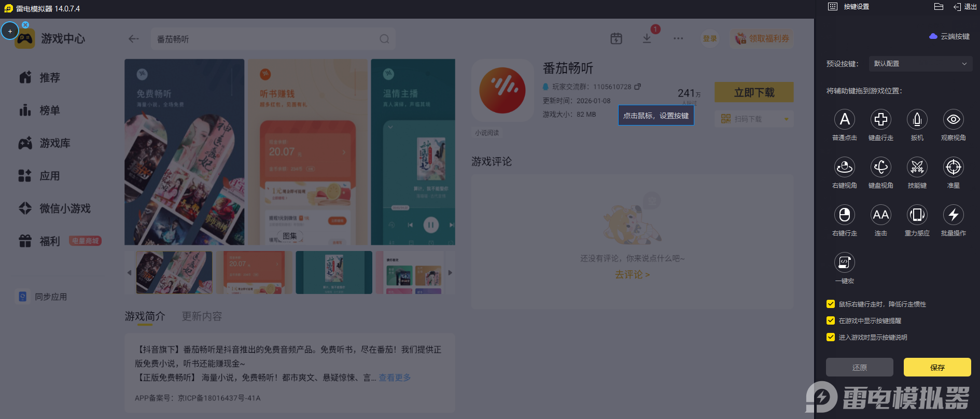The width and height of the screenshot is (980, 419).
Task: Open 榜单 in the sidebar
Action: [39, 110]
